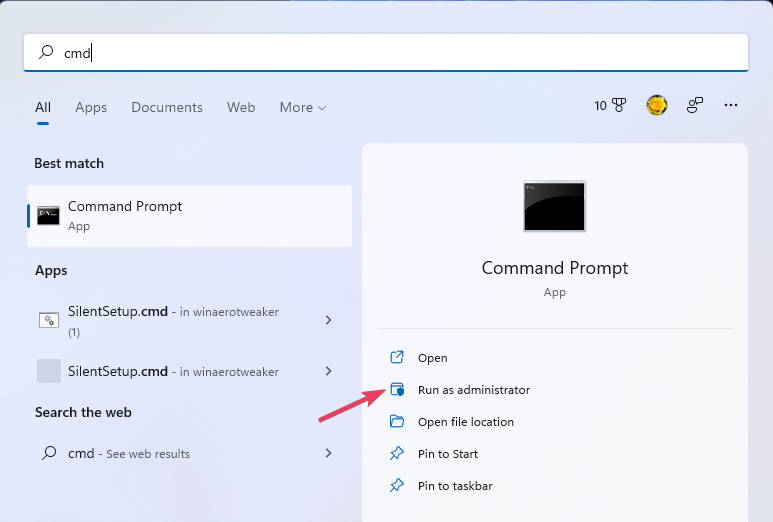This screenshot has height=522, width=773.
Task: Select Command Prompt best match result
Action: (x=189, y=216)
